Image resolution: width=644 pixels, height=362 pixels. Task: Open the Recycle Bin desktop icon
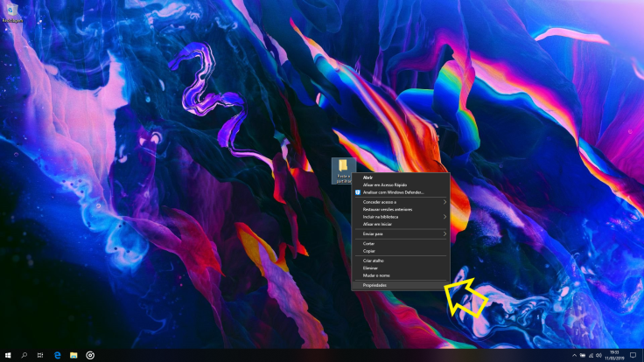click(11, 9)
